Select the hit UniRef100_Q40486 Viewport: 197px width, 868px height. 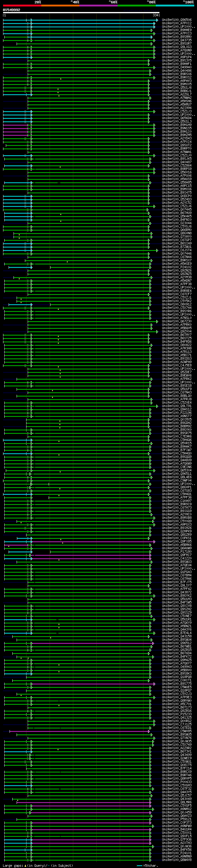(177, 71)
